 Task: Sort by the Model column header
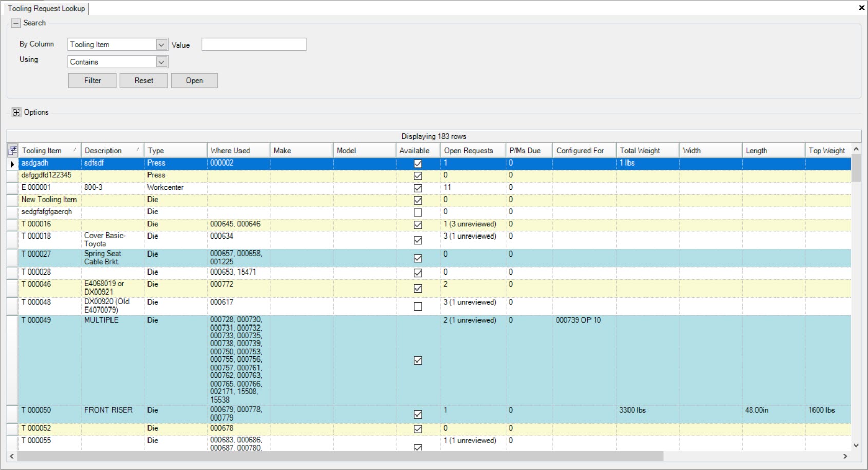click(365, 151)
